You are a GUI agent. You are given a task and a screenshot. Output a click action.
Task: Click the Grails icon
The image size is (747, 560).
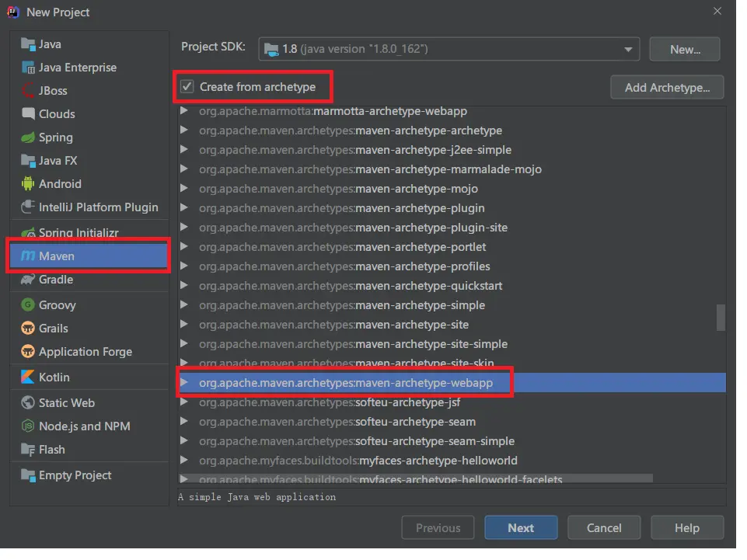(28, 329)
